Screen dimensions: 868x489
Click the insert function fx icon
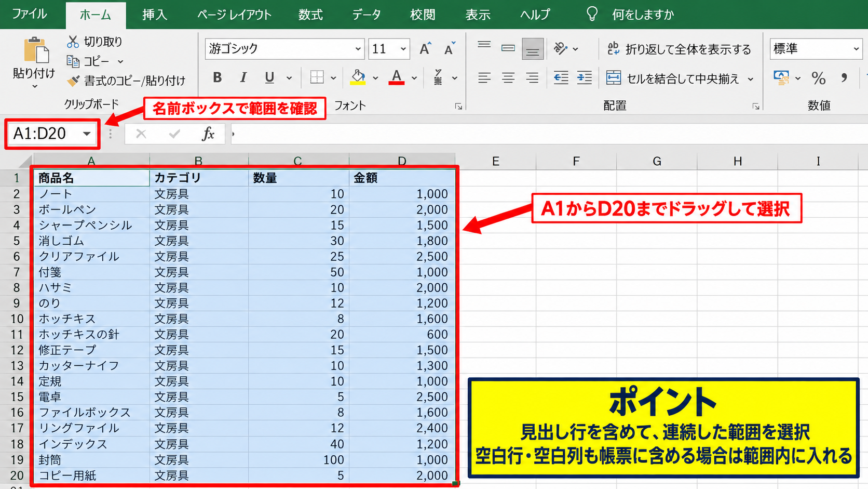click(208, 134)
